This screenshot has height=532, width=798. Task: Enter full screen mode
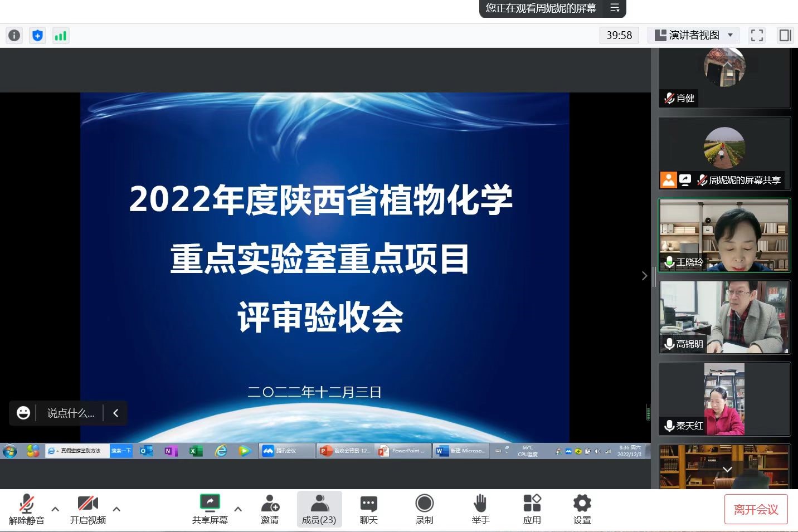coord(757,36)
